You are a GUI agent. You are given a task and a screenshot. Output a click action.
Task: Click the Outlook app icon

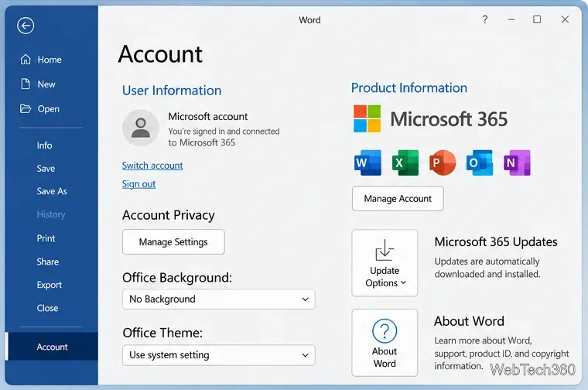(480, 162)
